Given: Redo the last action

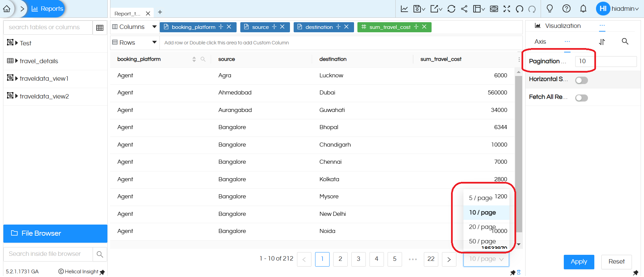Looking at the screenshot, I should (x=532, y=9).
